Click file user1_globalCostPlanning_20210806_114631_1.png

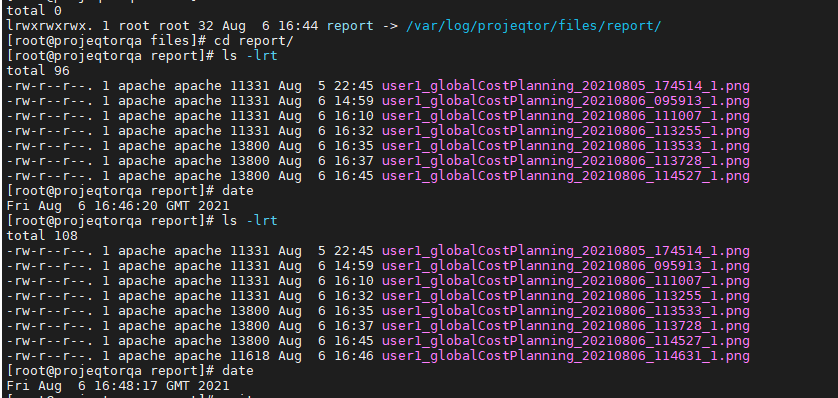(x=565, y=355)
